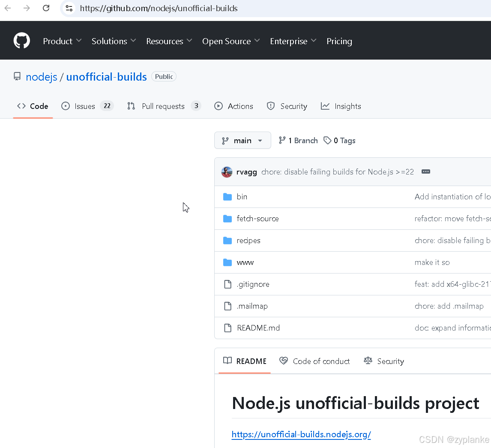Open the bin folder

pos(242,197)
